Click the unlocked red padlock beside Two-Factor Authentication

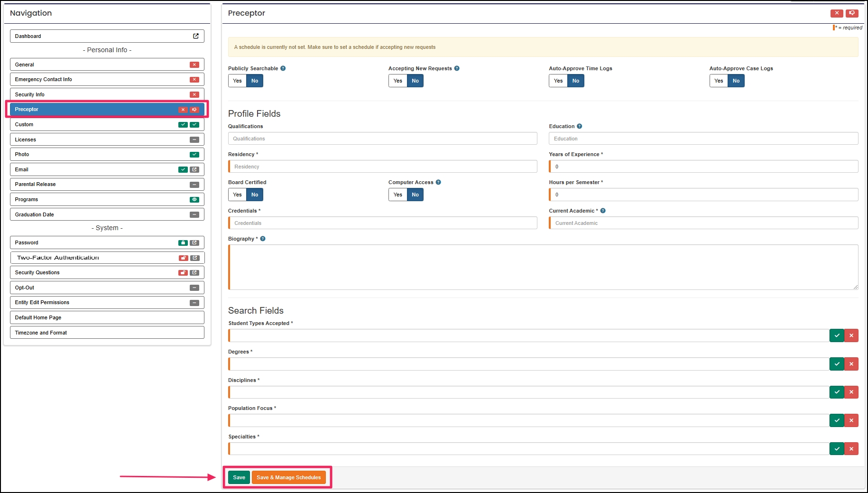[183, 258]
